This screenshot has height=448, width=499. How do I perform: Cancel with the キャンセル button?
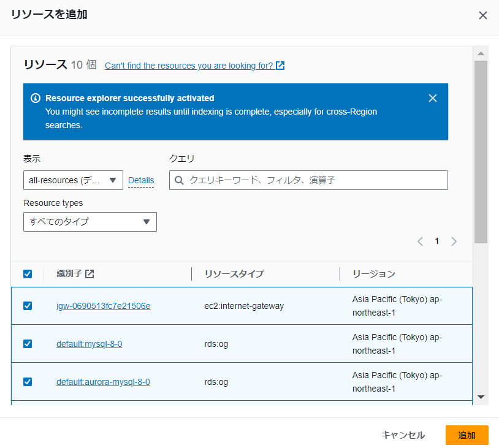402,435
